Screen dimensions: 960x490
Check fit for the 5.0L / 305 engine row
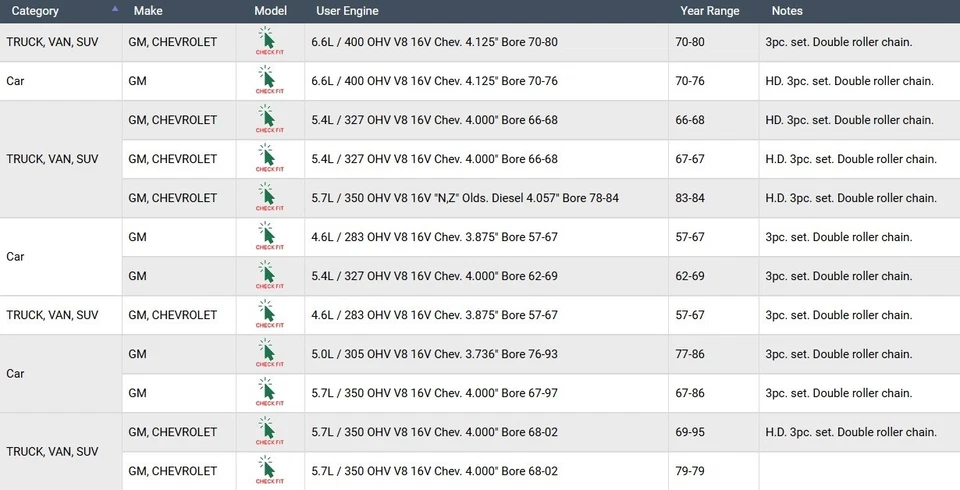click(266, 354)
